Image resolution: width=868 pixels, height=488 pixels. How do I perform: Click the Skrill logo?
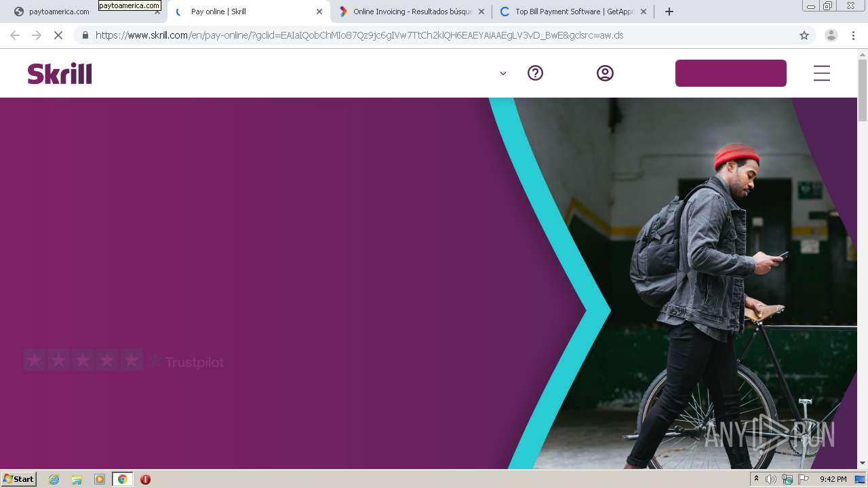tap(60, 73)
